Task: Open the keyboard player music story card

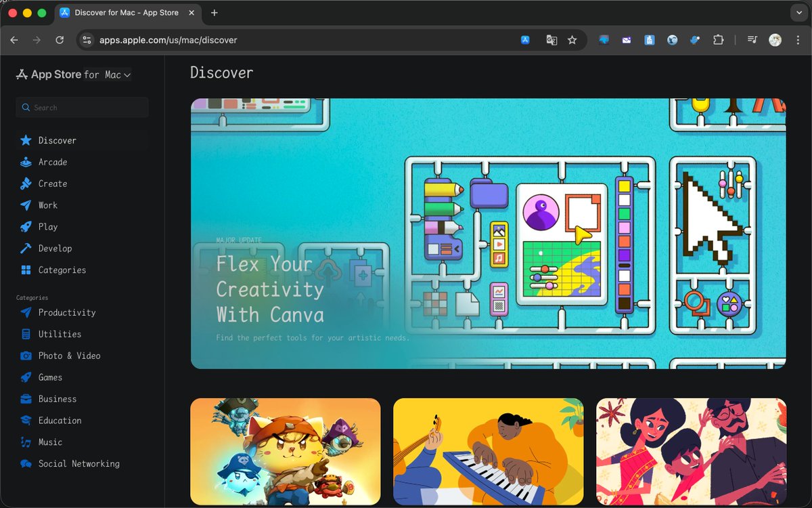Action: point(488,451)
